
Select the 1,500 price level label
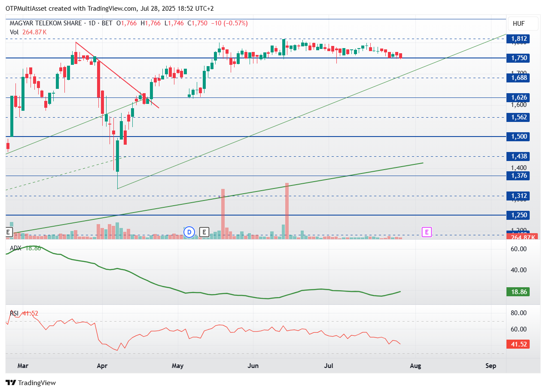click(519, 137)
